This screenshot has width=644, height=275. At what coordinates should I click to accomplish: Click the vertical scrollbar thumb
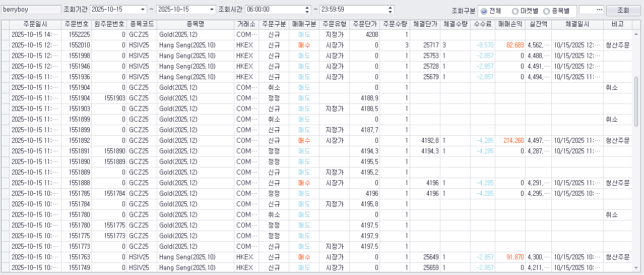click(x=636, y=102)
